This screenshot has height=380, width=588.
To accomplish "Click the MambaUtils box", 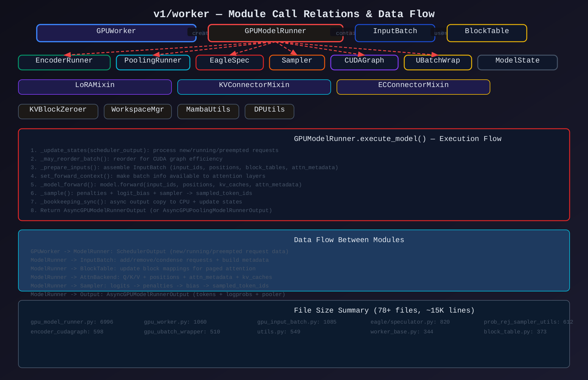I will (x=208, y=111).
